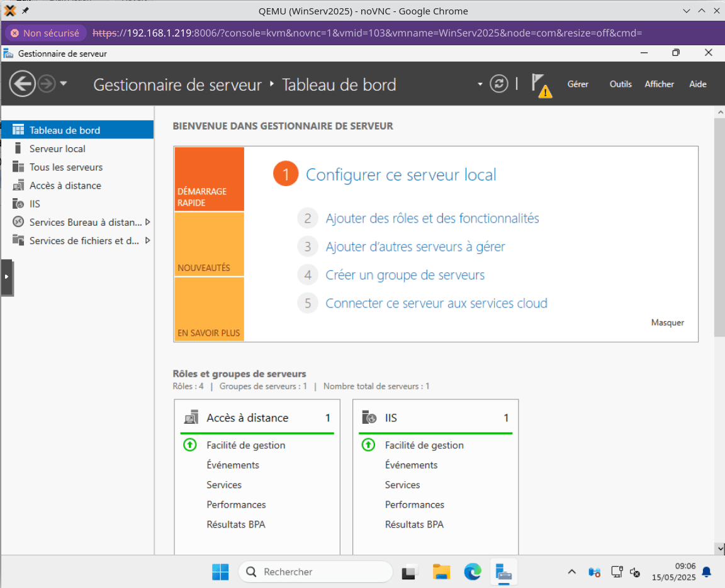The image size is (725, 588).
Task: Click Services de fichiers sidebar icon
Action: 18,240
